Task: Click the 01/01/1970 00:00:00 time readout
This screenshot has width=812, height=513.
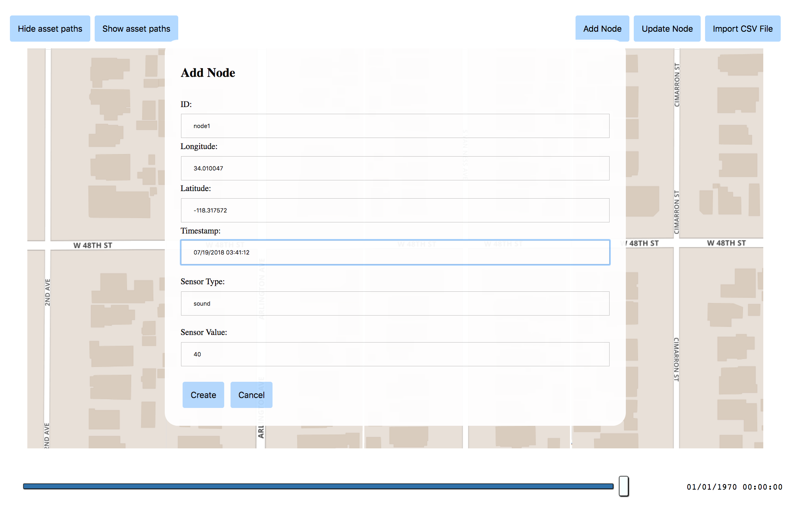Action: tap(734, 487)
